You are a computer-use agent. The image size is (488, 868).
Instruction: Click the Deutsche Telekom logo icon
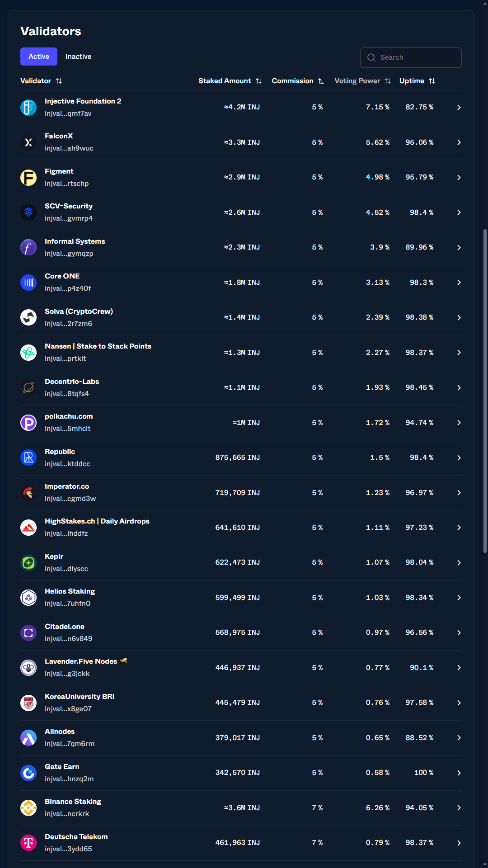28,843
